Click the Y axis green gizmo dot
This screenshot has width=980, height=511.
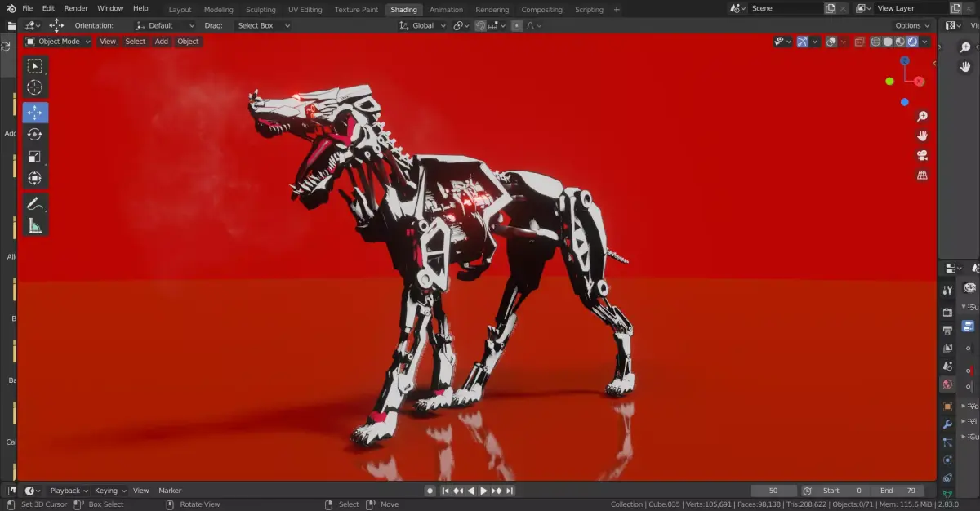[x=889, y=81]
